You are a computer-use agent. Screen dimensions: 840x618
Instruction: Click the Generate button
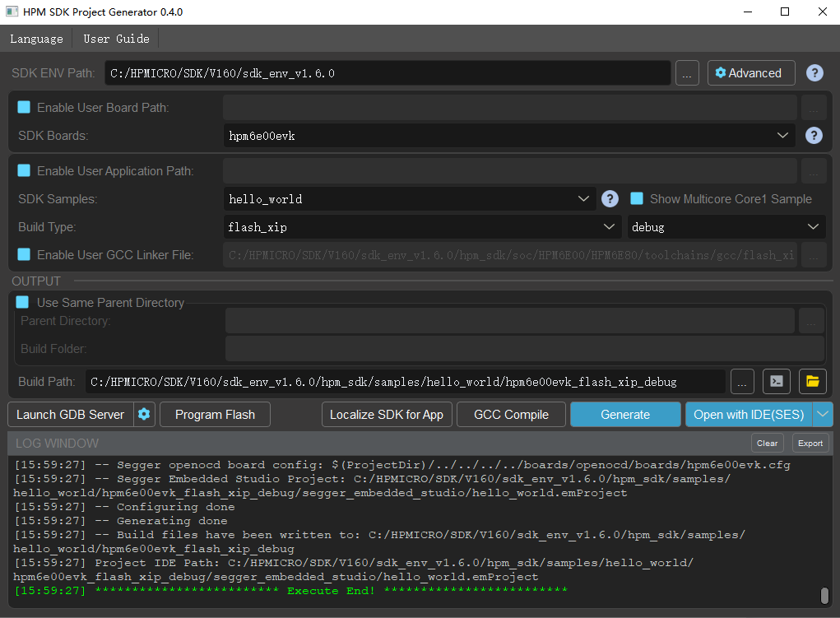[625, 414]
